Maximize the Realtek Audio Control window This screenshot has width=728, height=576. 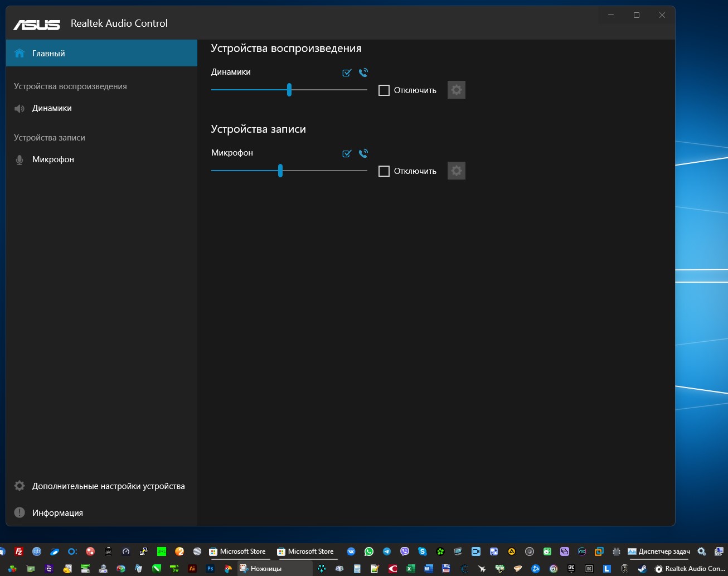coord(637,15)
